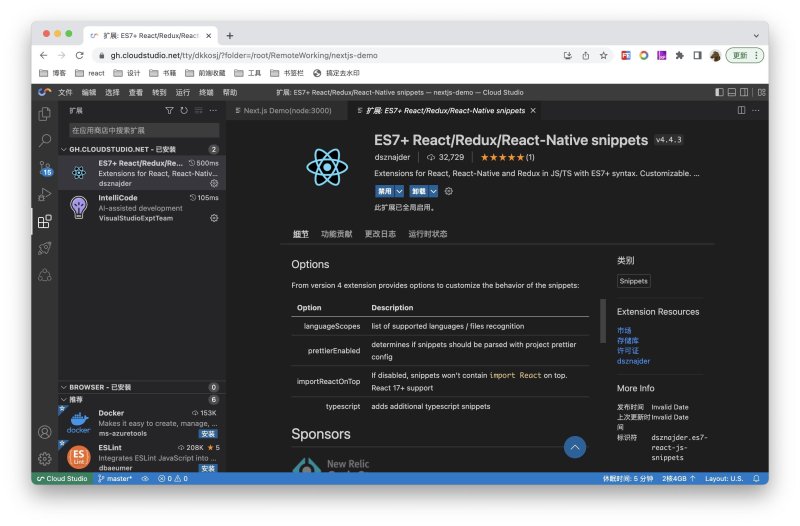800x526 pixels.
Task: Select the IntelliCode extension in list
Action: (142, 208)
